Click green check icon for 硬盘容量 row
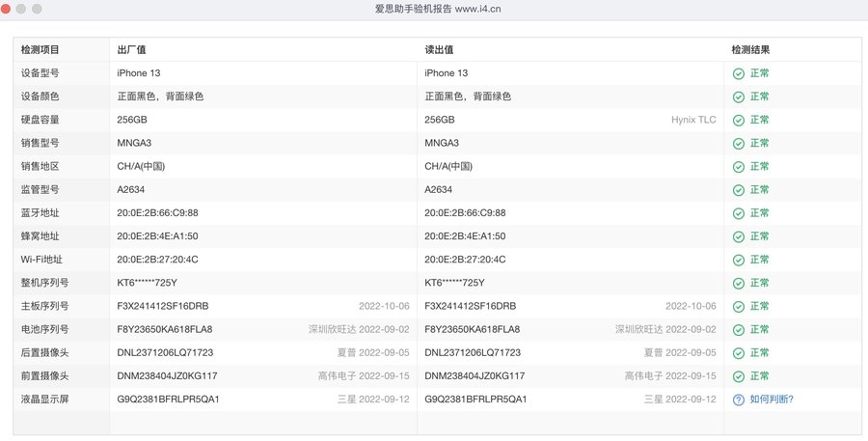The width and height of the screenshot is (868, 441). 738,120
